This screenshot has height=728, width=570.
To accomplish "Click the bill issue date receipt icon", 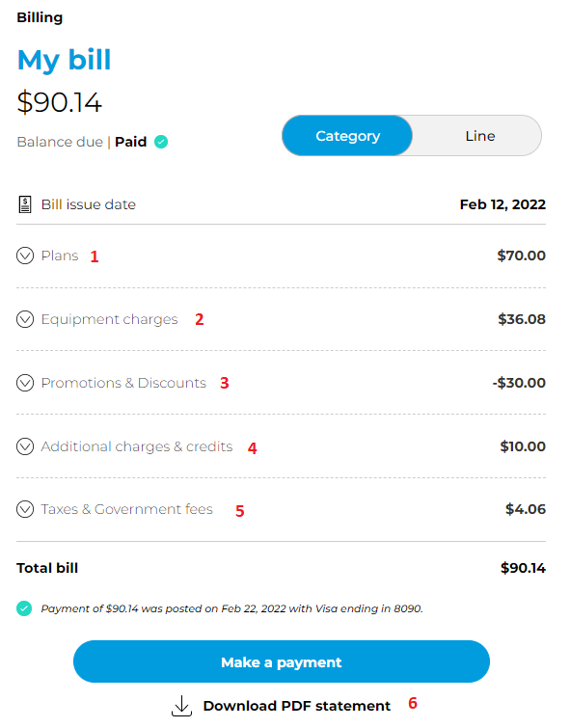I will click(25, 204).
